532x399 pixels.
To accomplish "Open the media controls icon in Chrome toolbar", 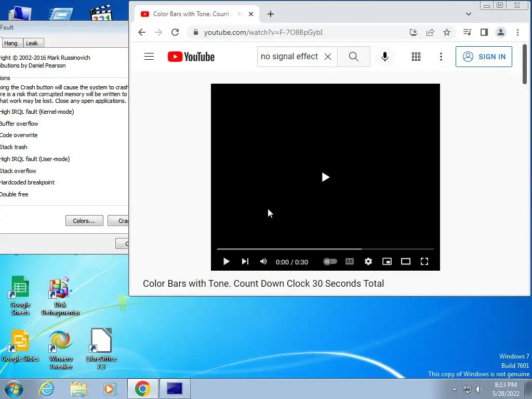I will tap(467, 32).
